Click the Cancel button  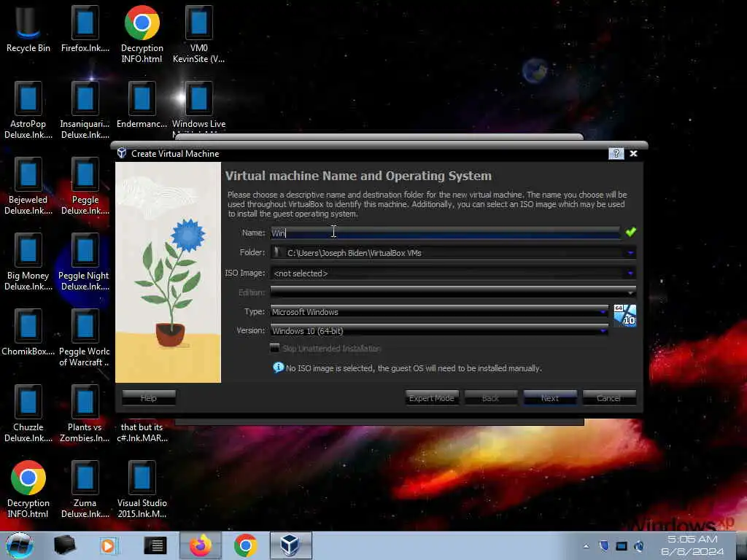tap(609, 398)
